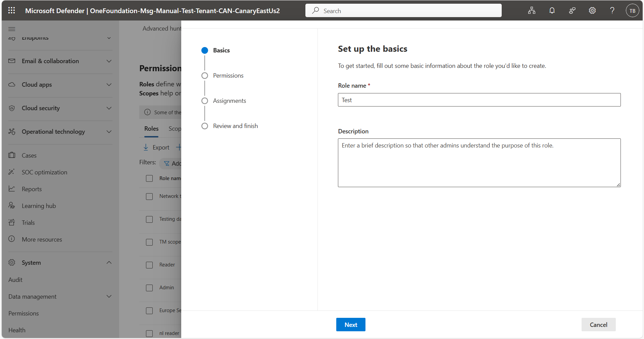The width and height of the screenshot is (644, 339).
Task: Click the Next button
Action: coord(351,325)
